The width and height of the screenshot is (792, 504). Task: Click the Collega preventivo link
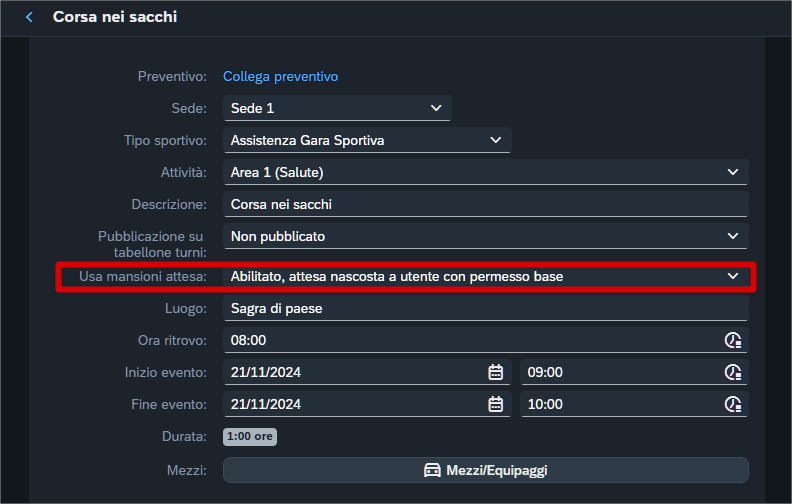tap(280, 76)
